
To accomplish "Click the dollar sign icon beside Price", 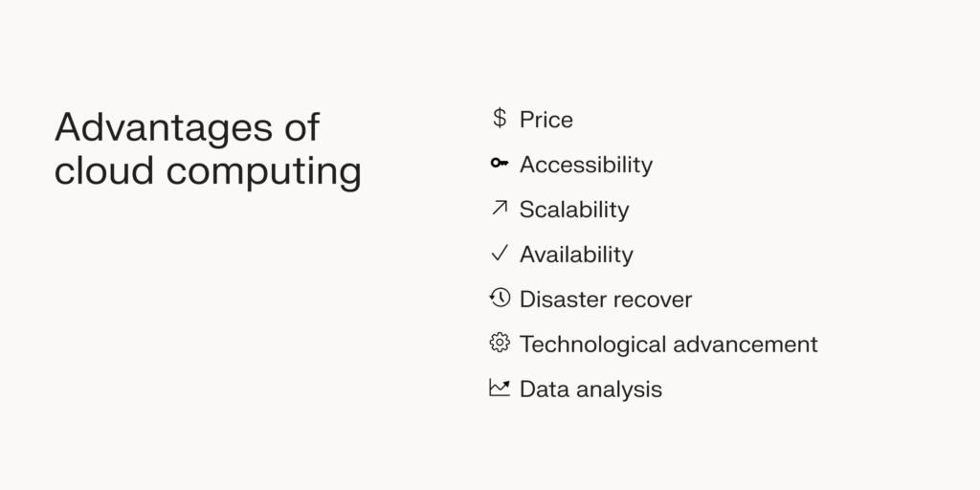I will point(500,118).
